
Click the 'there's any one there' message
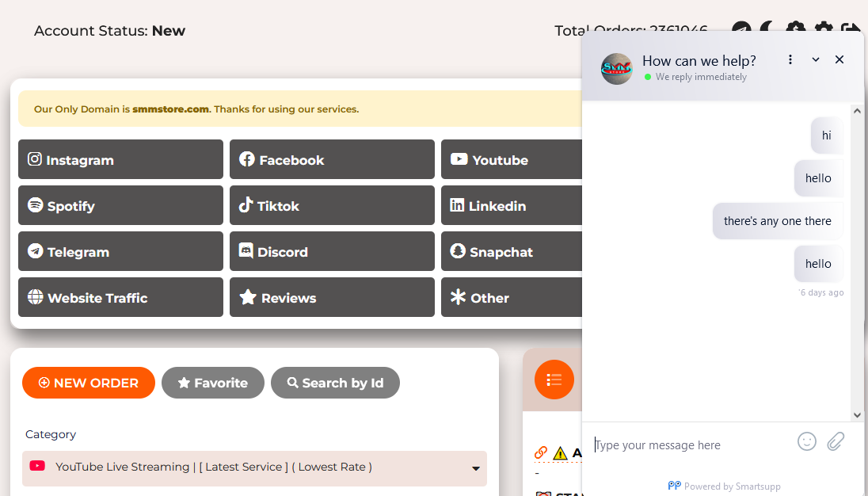[x=777, y=221]
